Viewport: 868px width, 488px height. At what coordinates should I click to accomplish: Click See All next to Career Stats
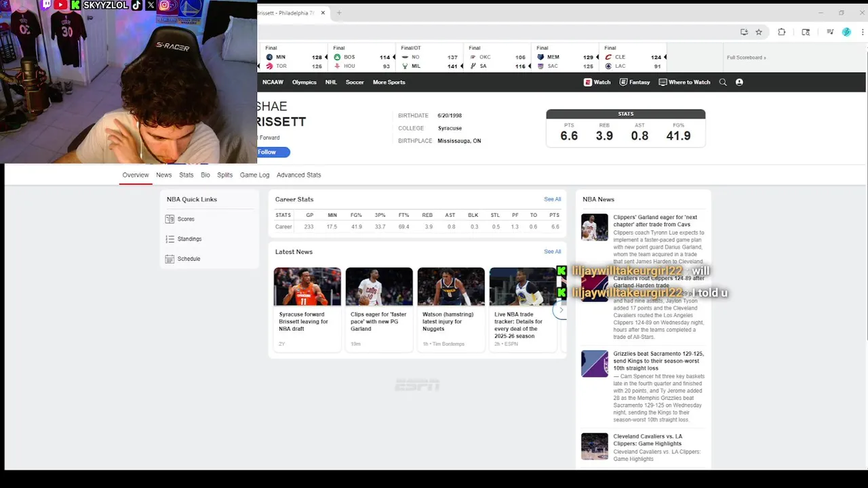553,199
